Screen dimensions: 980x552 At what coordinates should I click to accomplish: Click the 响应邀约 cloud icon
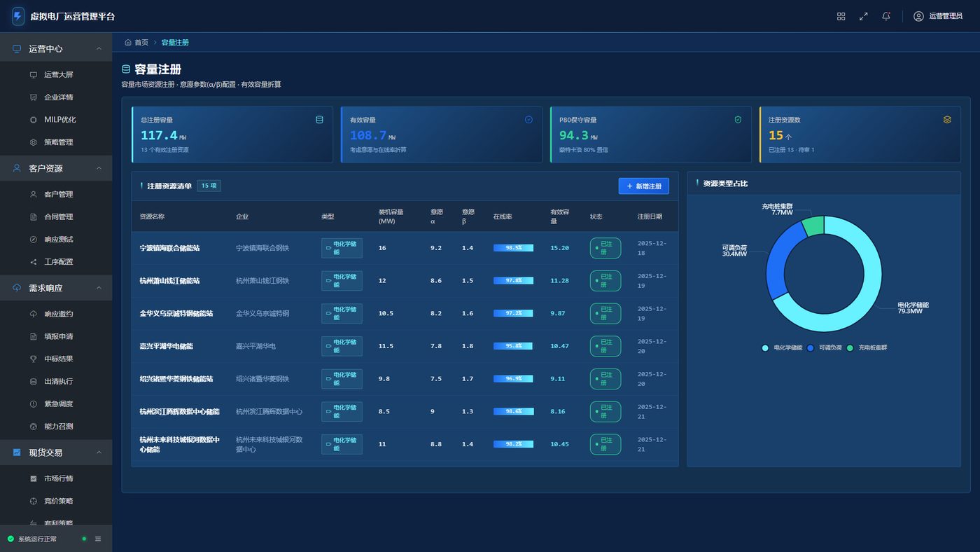(33, 314)
